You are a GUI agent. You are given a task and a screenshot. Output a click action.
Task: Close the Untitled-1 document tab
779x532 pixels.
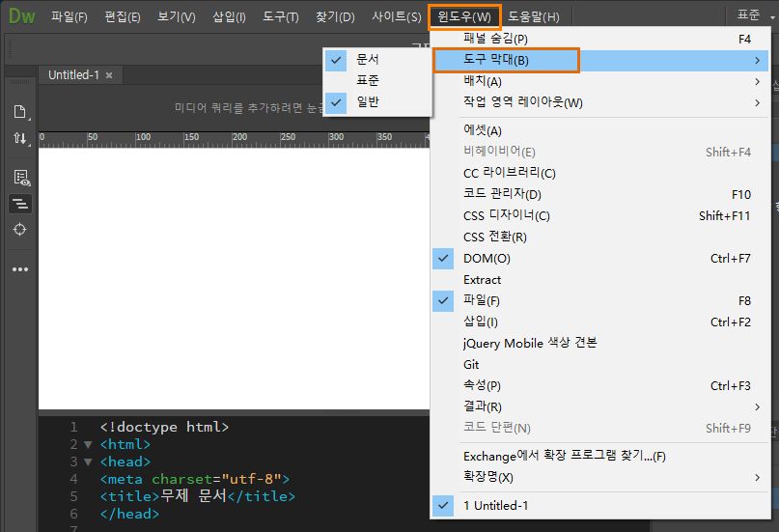[109, 75]
